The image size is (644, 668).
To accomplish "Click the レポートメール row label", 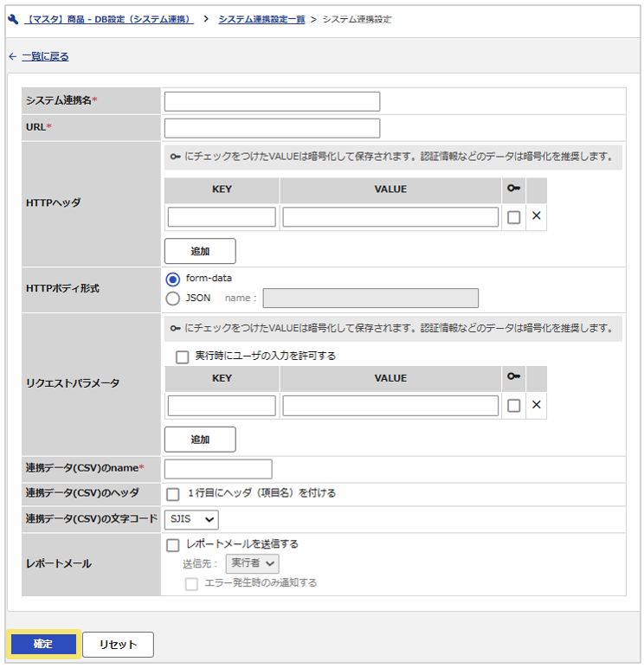I will 59,563.
